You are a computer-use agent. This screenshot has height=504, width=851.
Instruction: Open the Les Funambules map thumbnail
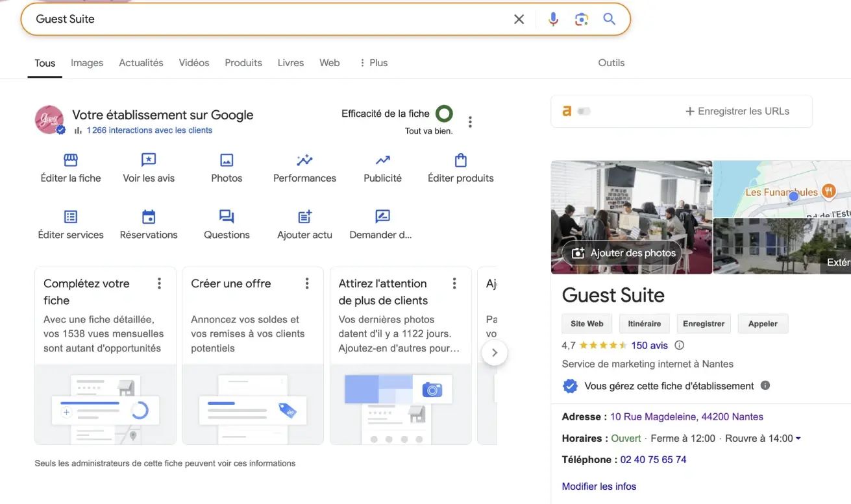(x=782, y=189)
